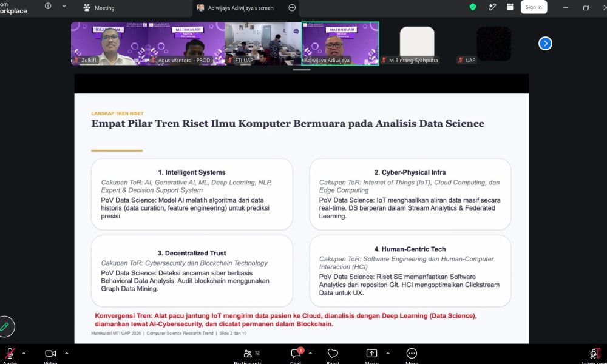This screenshot has height=364, width=607.
Task: Expand the share options caret
Action: pos(388,353)
